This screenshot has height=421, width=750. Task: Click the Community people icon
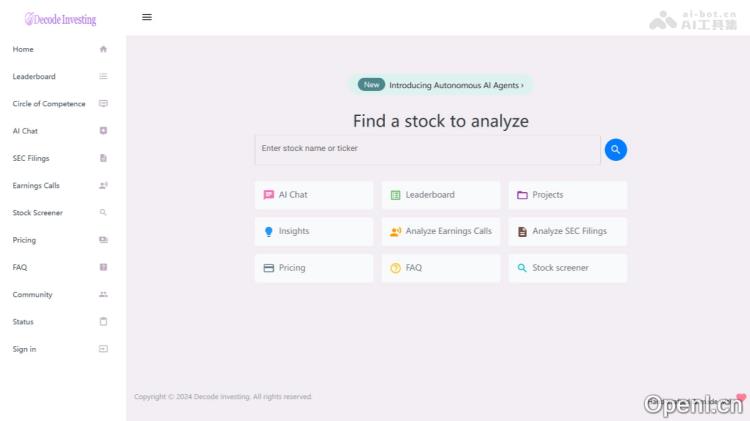[103, 294]
